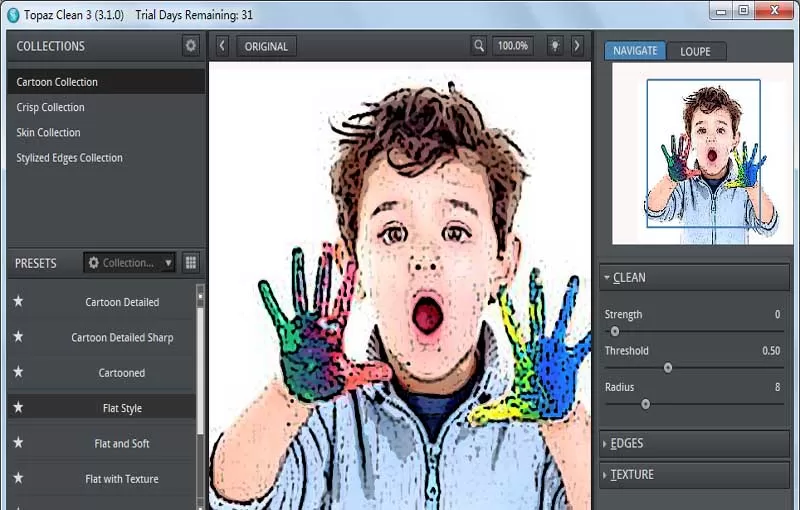Maximize the Topaz Clean window

click(743, 11)
